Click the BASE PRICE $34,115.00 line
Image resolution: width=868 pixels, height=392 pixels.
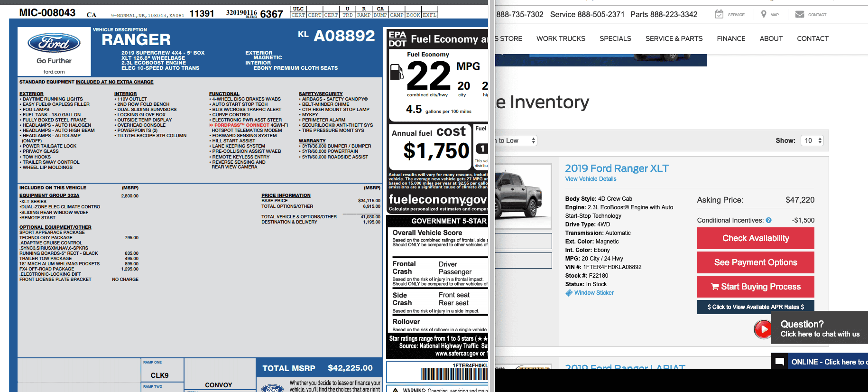(321, 201)
